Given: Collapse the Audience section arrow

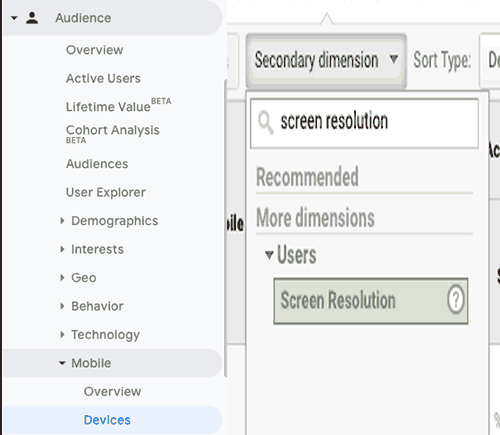Looking at the screenshot, I should 14,18.
